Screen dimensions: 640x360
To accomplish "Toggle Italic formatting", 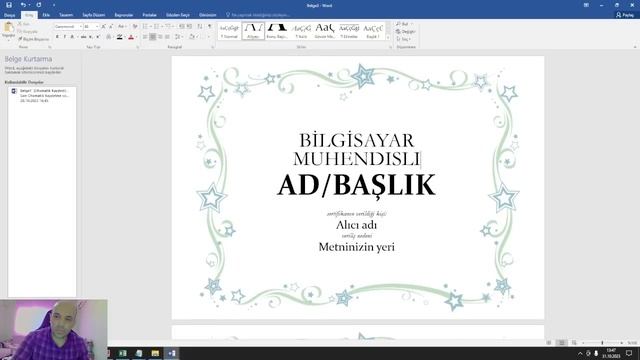I will [64, 37].
